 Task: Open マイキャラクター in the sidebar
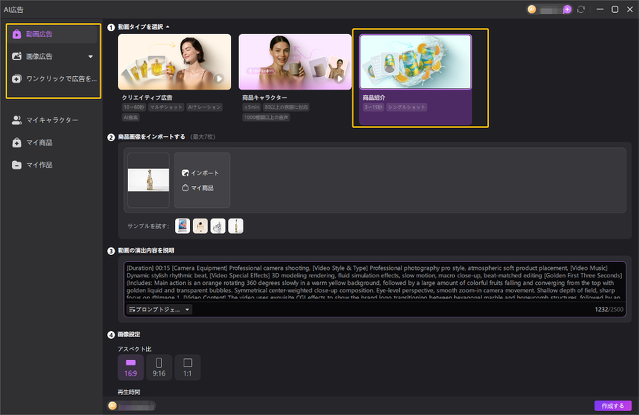coord(45,120)
